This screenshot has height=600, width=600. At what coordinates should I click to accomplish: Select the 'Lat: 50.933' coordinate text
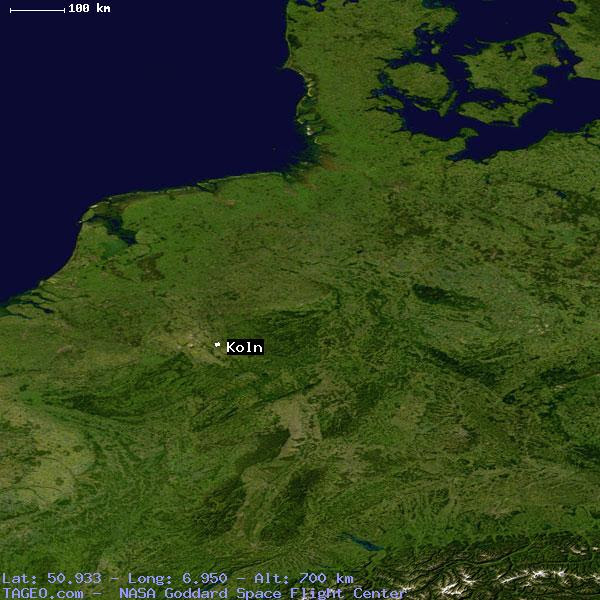[52, 578]
